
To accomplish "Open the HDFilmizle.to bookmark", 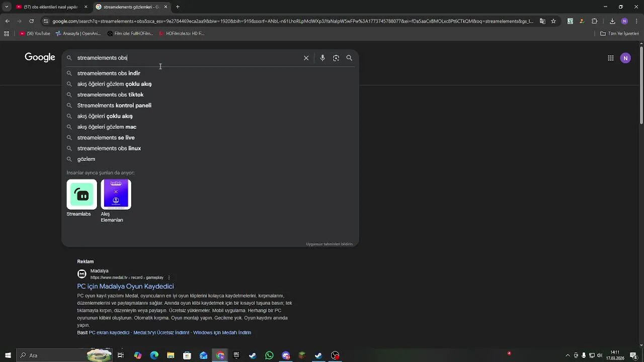I will tap(182, 34).
